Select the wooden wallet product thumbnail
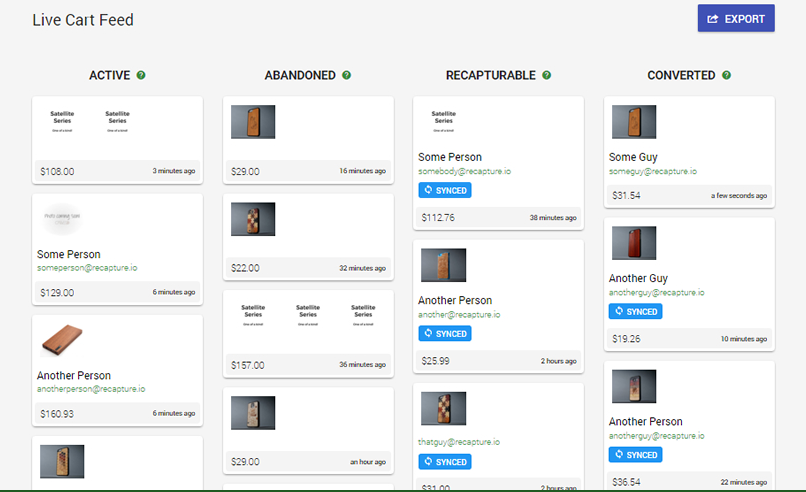Viewport: 806px width, 492px height. click(62, 340)
